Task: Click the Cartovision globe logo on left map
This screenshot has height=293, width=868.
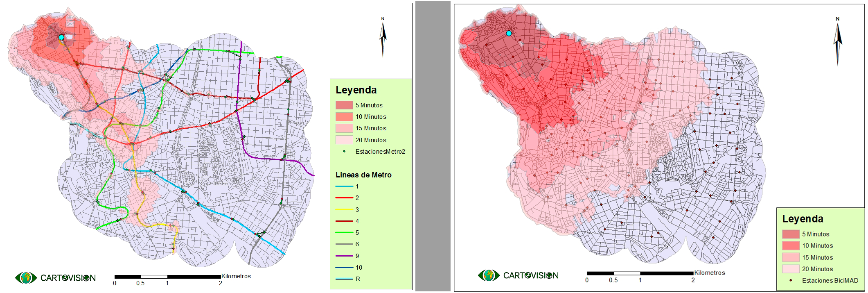Action: tap(26, 278)
